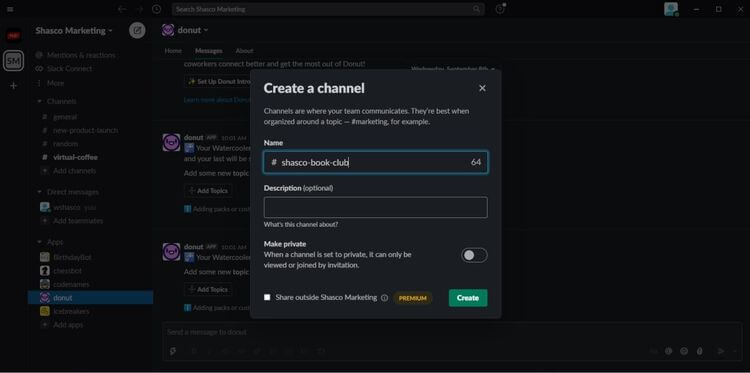Open the user profile avatar

pyautogui.click(x=671, y=9)
